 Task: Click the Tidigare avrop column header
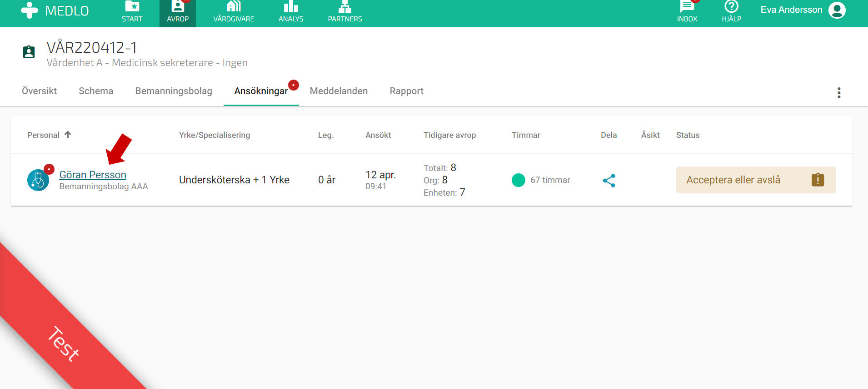coord(450,135)
